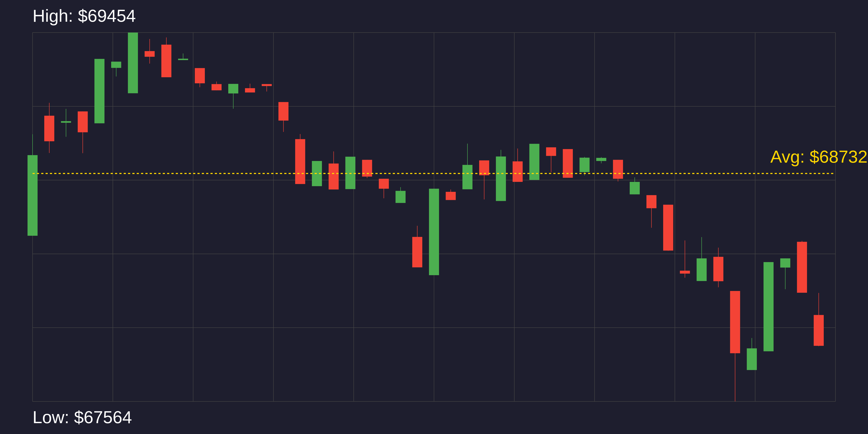Click the Low: $67564 price label
Screen dimensions: 868x434
point(82,418)
